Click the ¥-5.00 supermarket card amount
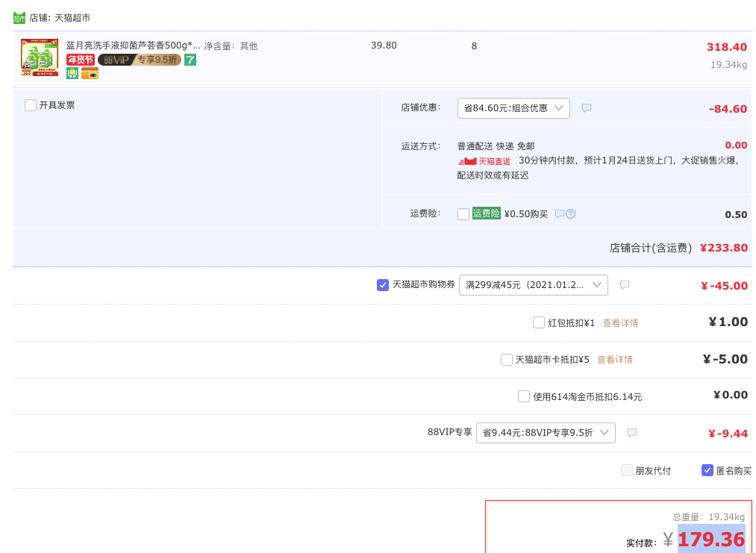Viewport: 756px width, 553px height. [x=725, y=359]
